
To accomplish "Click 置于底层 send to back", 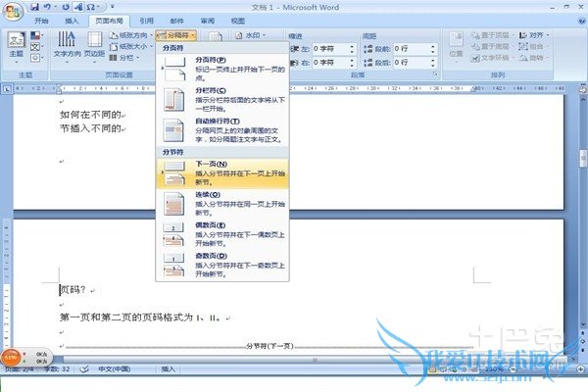I will [491, 46].
